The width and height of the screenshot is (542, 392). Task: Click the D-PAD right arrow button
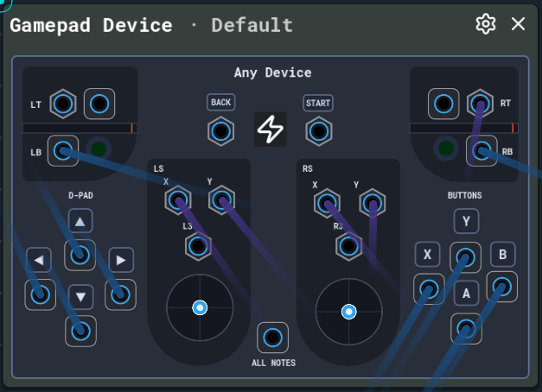[x=121, y=260]
